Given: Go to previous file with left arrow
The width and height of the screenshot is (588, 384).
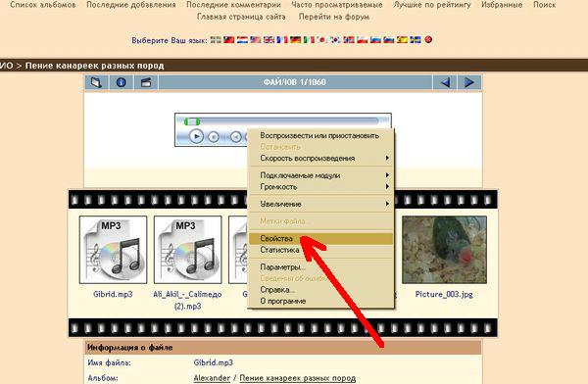Looking at the screenshot, I should click(445, 82).
